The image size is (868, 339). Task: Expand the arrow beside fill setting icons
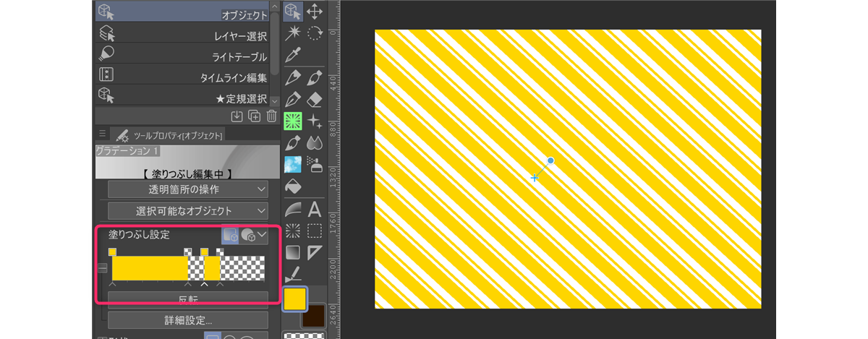(x=263, y=235)
